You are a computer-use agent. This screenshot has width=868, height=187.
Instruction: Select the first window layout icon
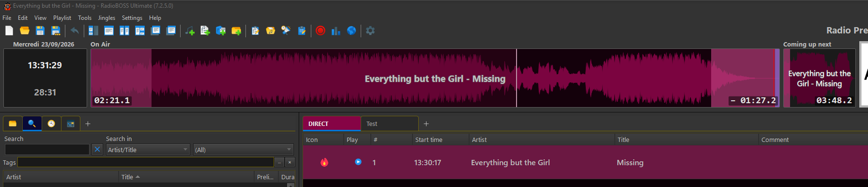pos(93,31)
